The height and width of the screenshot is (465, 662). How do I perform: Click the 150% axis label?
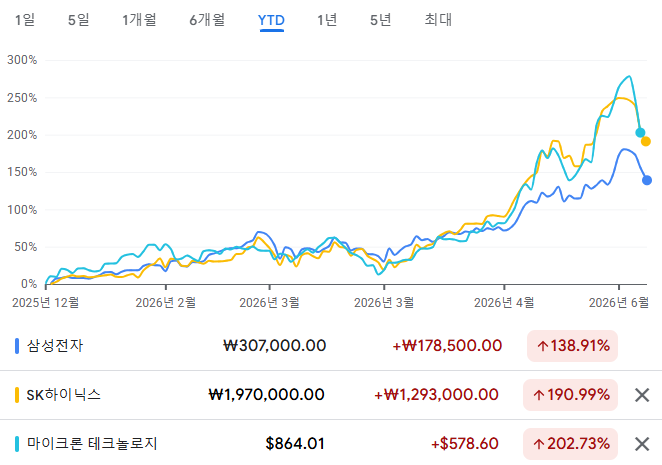pyautogui.click(x=22, y=172)
